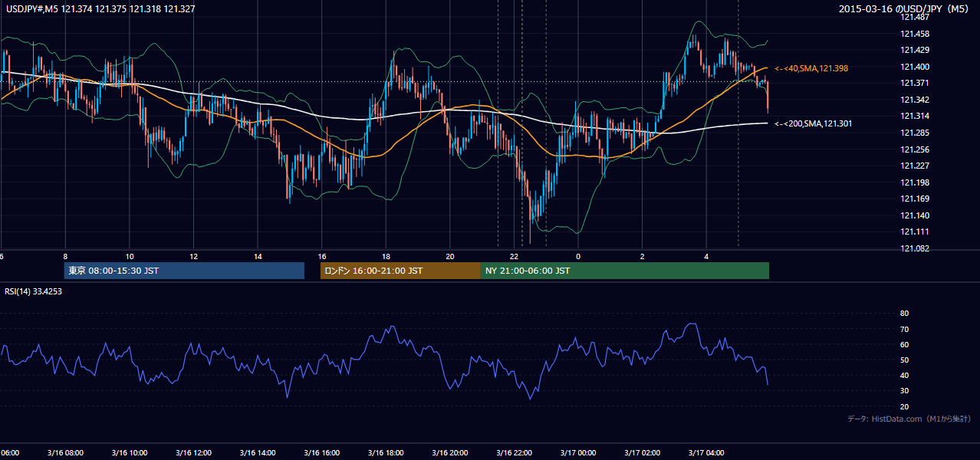Viewport: 980px width, 460px height.
Task: Click the hour 18 tick under the price chart
Action: point(386,256)
